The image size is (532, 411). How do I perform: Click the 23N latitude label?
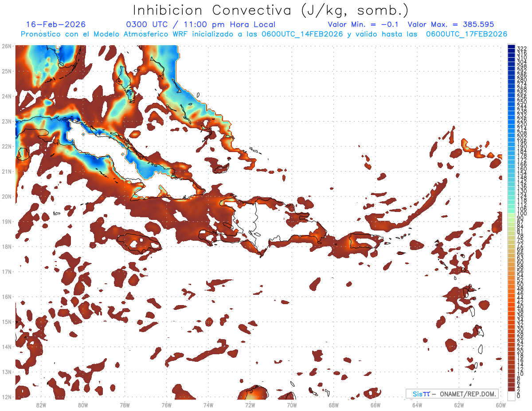click(7, 121)
